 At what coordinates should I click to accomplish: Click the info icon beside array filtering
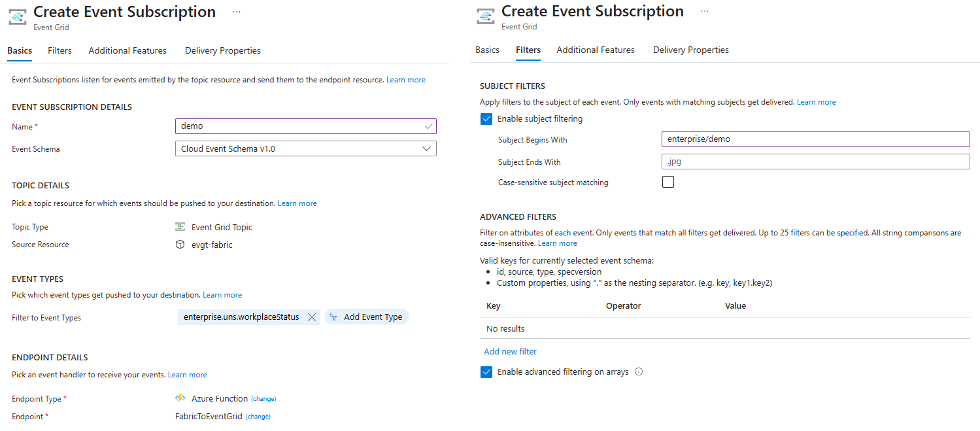(639, 371)
